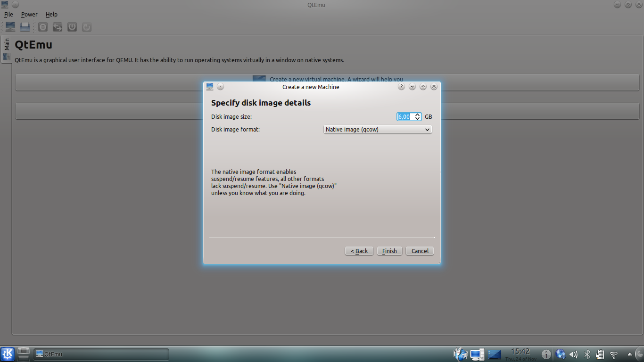Click the two-arrows toolbar icon in QtEmu

coord(58,27)
